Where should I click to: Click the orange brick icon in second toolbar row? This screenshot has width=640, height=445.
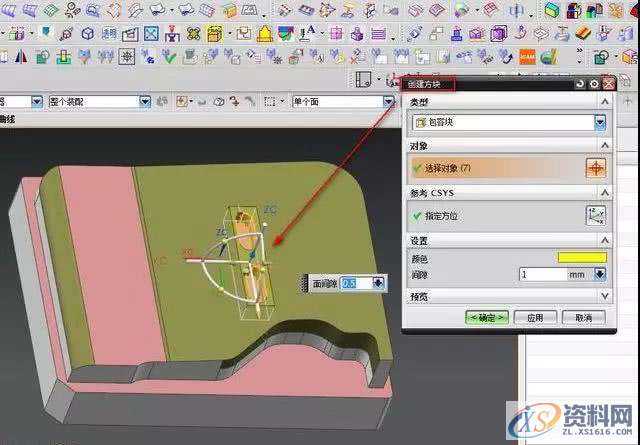click(583, 33)
